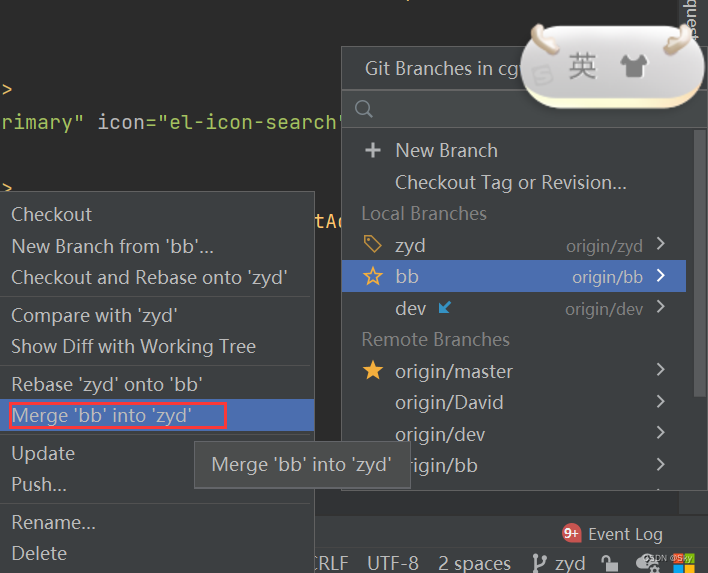Click the tag icon next to zyd branch

tap(373, 244)
